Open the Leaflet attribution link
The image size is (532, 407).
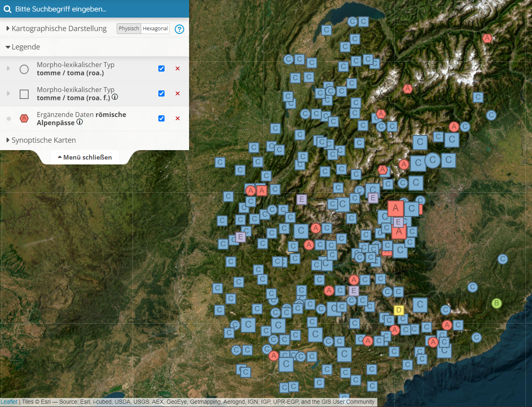coord(9,402)
